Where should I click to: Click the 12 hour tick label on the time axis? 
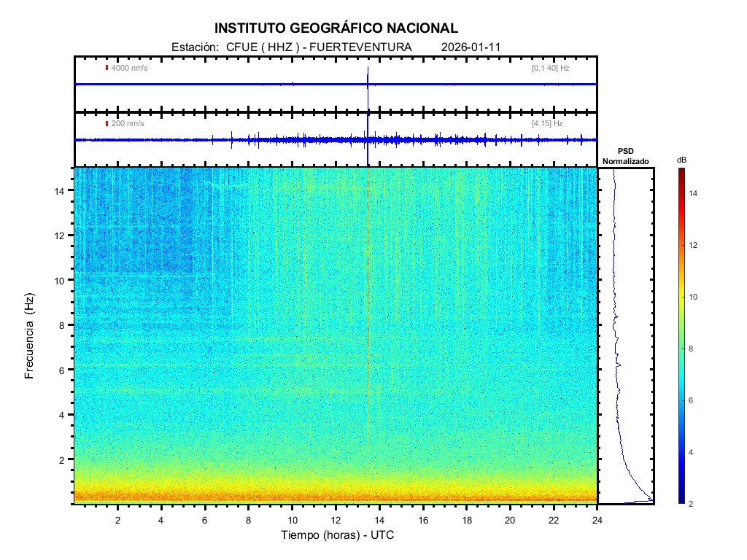(336, 520)
